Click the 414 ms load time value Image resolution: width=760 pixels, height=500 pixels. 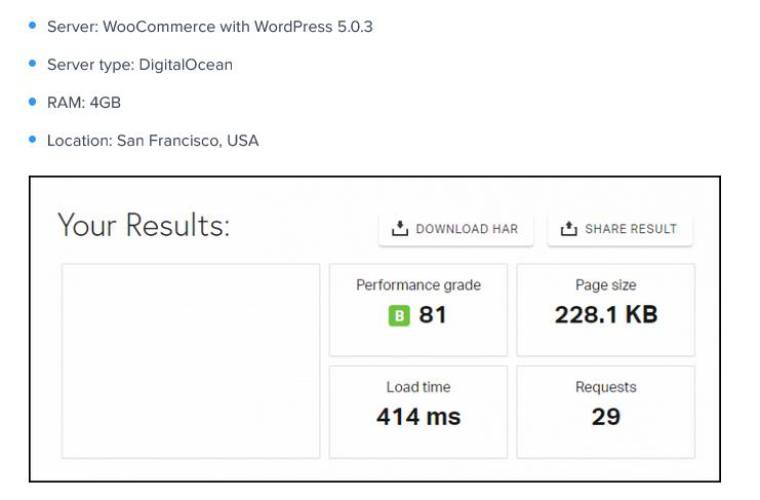coord(418,417)
